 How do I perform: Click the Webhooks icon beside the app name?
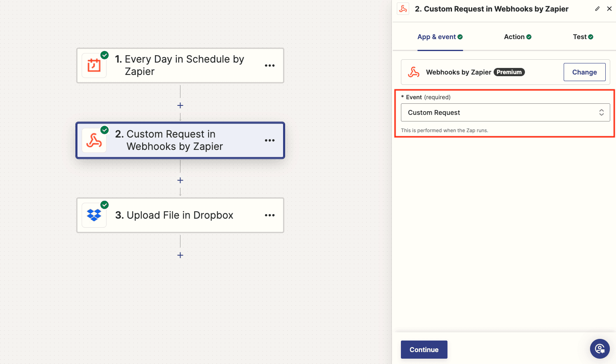tap(414, 72)
